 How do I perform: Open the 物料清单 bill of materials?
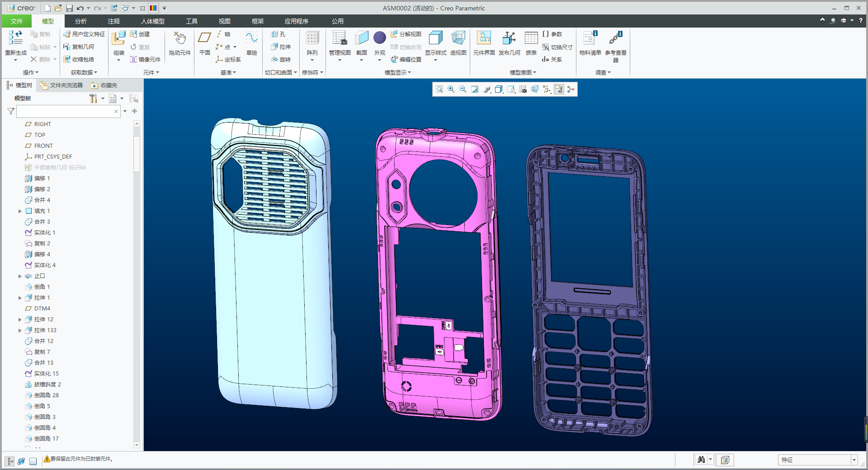click(x=590, y=43)
